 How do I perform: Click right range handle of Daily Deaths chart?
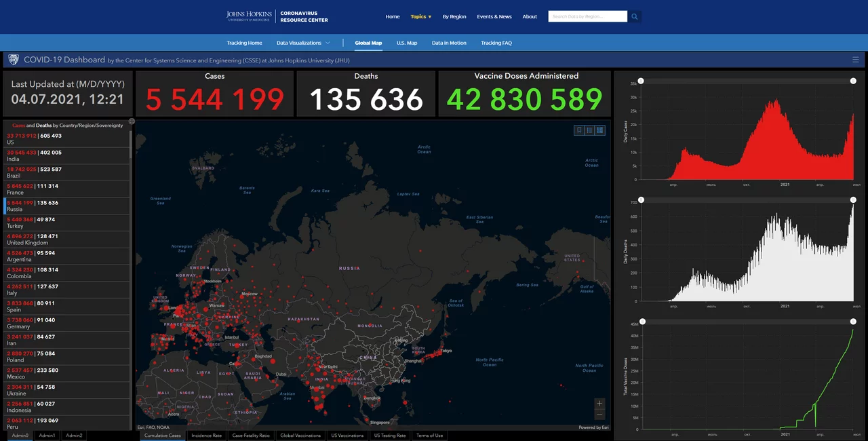(x=853, y=199)
